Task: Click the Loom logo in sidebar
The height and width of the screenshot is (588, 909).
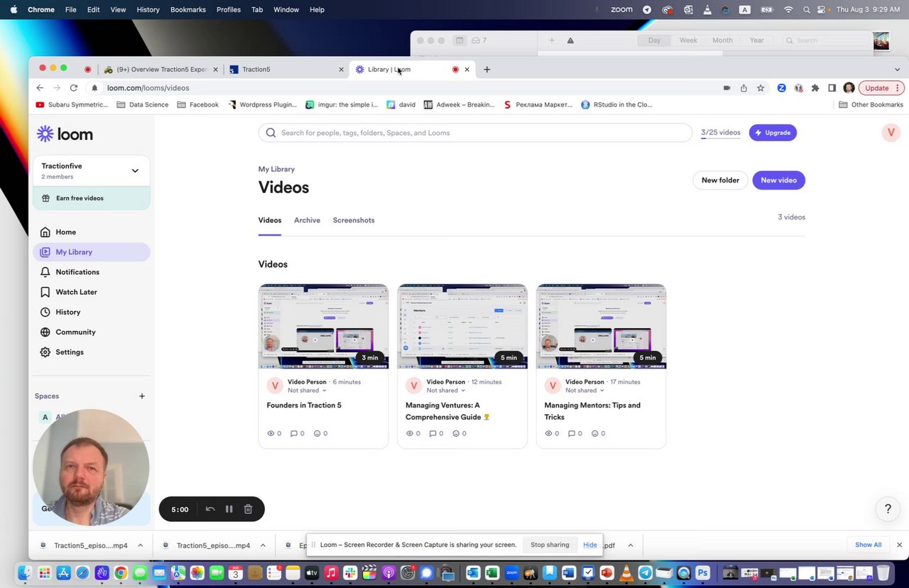Action: [65, 134]
